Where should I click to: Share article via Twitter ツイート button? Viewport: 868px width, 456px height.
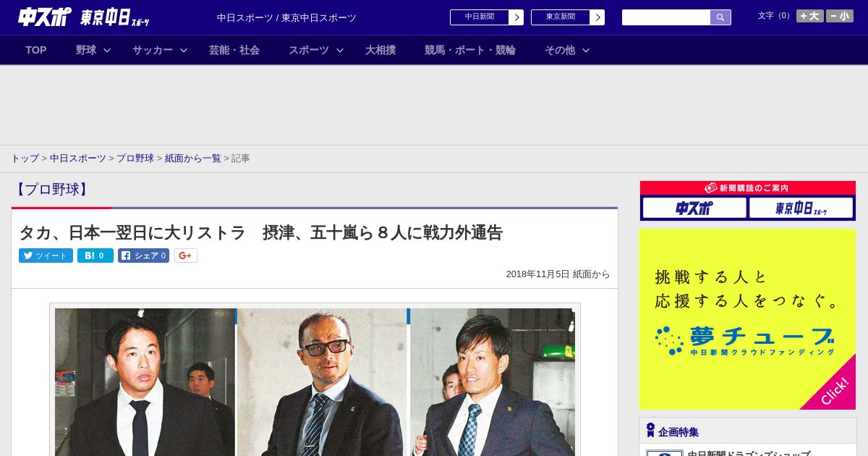coord(46,256)
